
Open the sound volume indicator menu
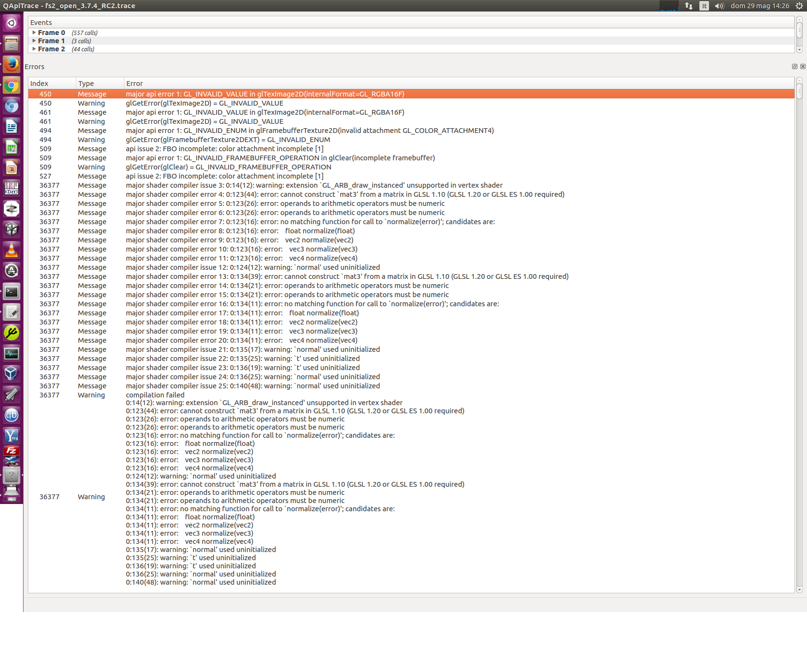[719, 6]
